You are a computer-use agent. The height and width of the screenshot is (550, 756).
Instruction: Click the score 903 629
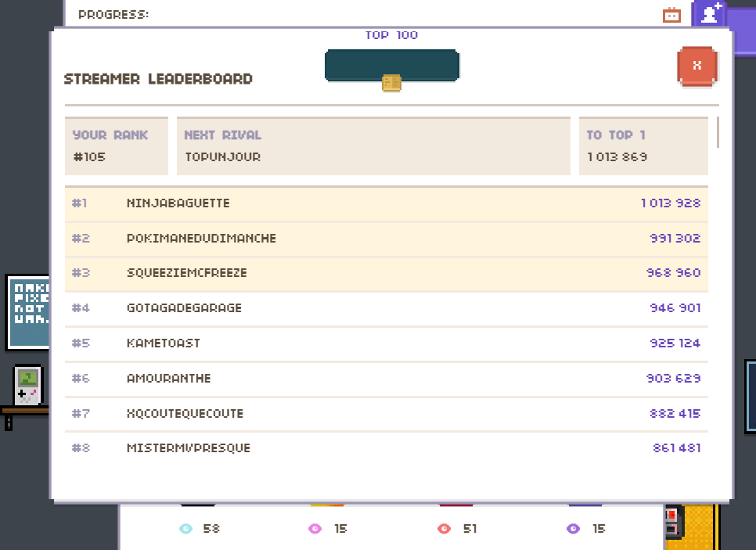[x=674, y=379]
